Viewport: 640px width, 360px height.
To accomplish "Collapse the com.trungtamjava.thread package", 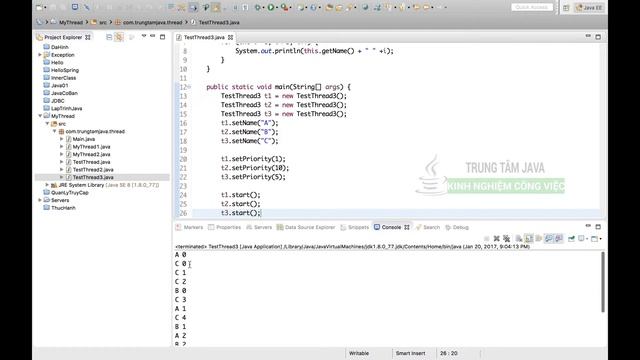I will [55, 131].
